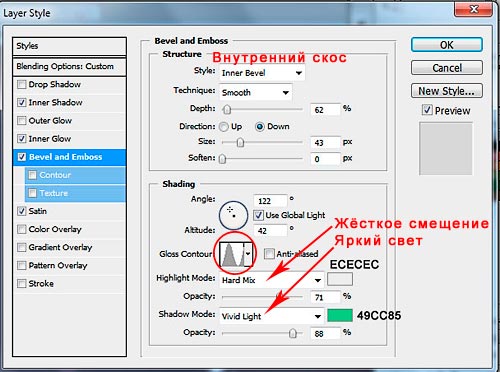The height and width of the screenshot is (372, 500).
Task: Click the Soften slider handle
Action: pyautogui.click(x=222, y=159)
